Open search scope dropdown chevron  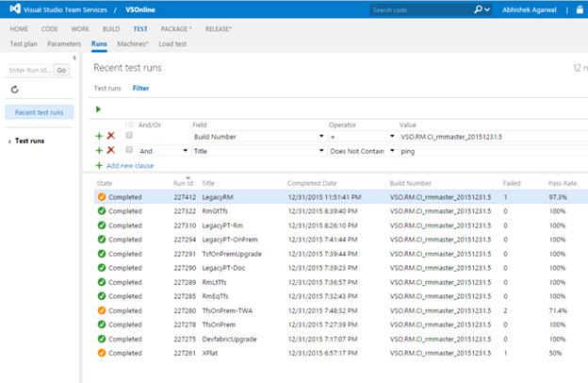pyautogui.click(x=487, y=9)
